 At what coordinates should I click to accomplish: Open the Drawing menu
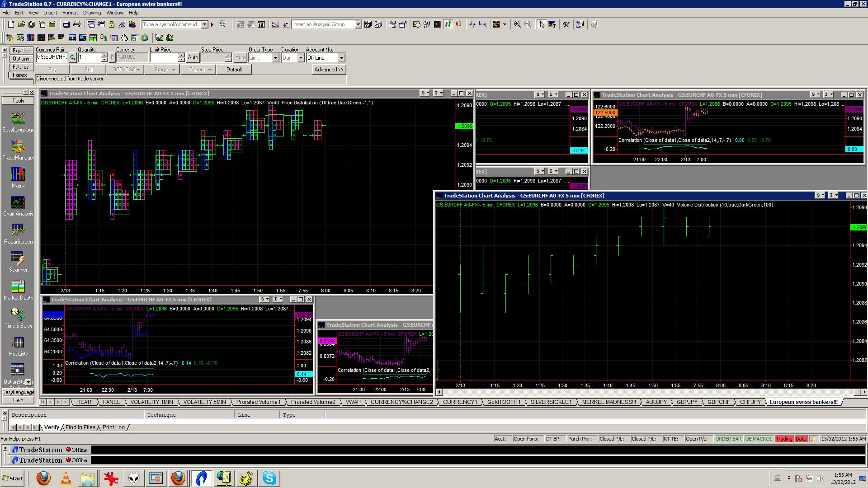(92, 13)
